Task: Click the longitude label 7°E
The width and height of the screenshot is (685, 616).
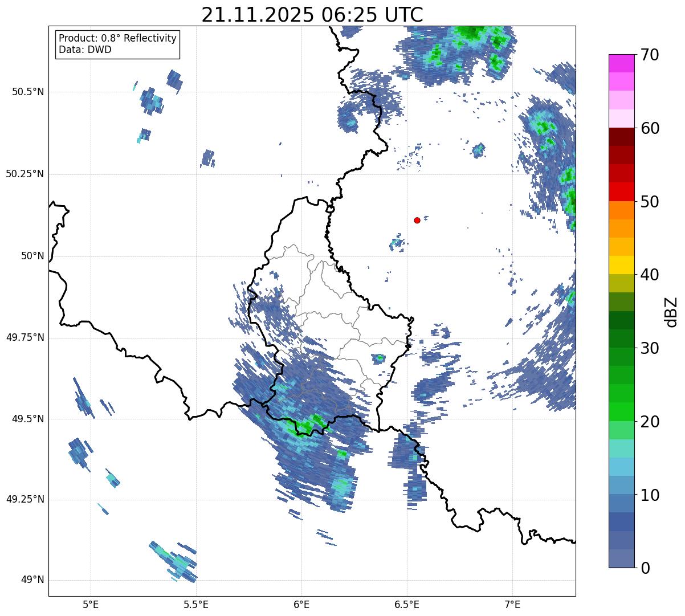Action: (x=512, y=604)
